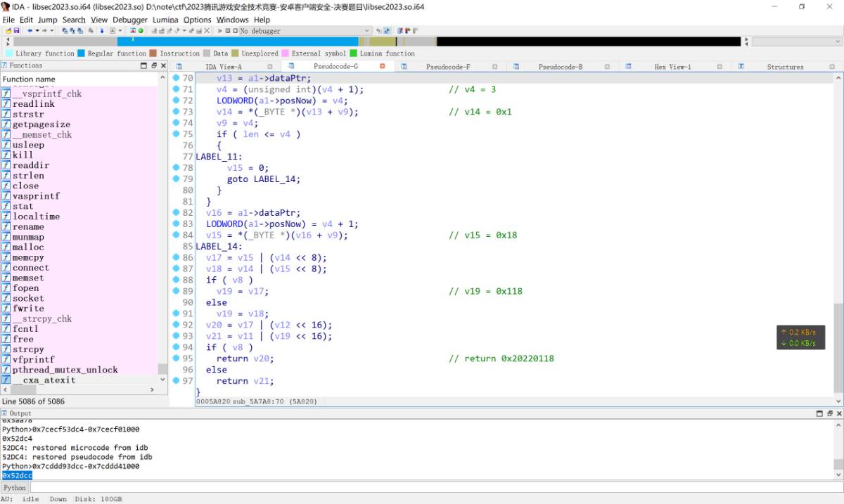Click the function icon beside readlink

6,104
